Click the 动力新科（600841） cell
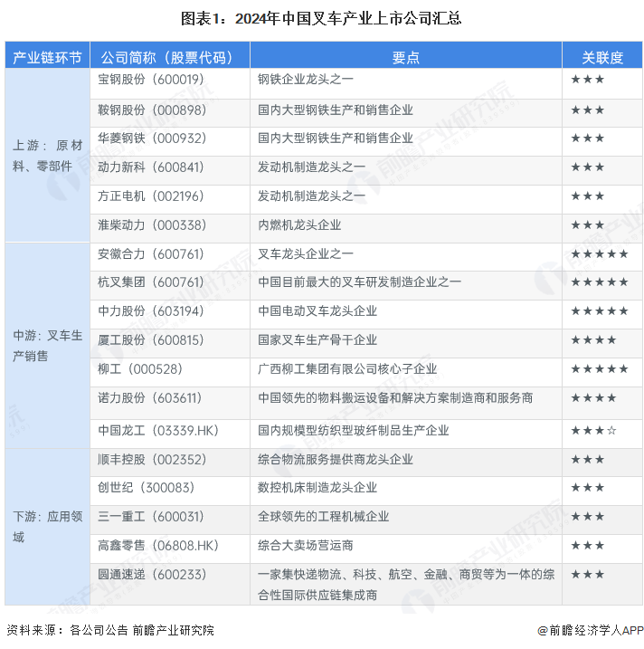This screenshot has height=649, width=644. click(x=170, y=170)
